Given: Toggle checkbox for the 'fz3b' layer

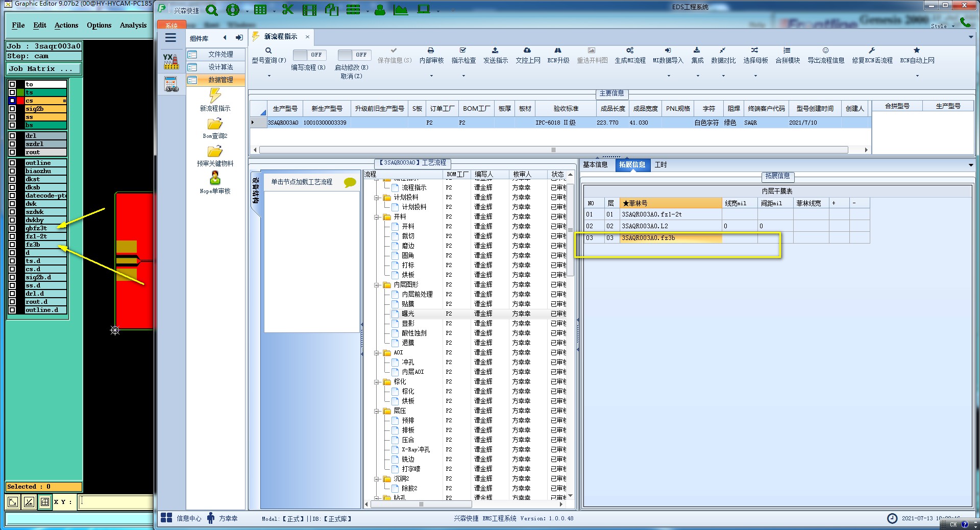Looking at the screenshot, I should coord(12,245).
